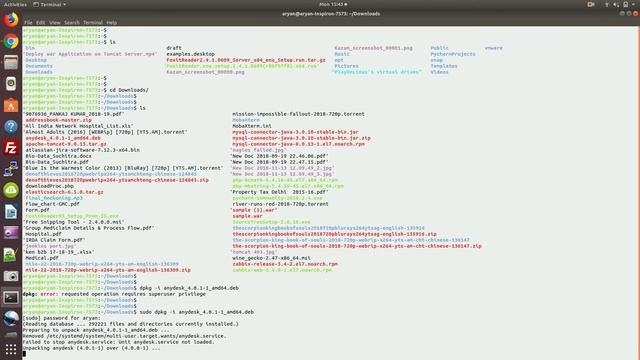The height and width of the screenshot is (360, 640).
Task: Click 'Bio-Data_Suchitra.docx' file name
Action: (x=58, y=156)
